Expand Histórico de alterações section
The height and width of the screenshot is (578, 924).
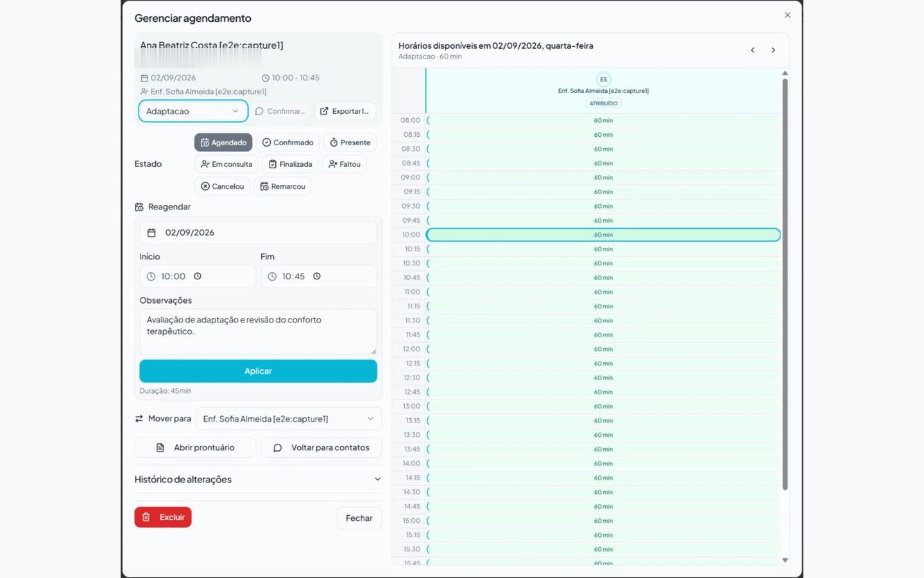click(258, 479)
